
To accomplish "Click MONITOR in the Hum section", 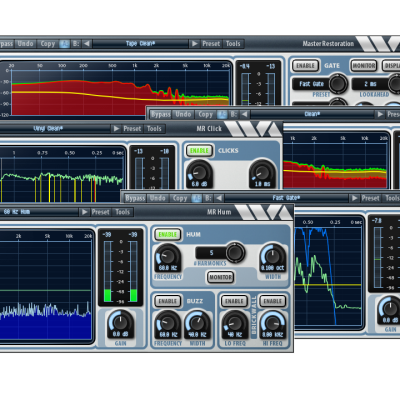I will [x=220, y=277].
